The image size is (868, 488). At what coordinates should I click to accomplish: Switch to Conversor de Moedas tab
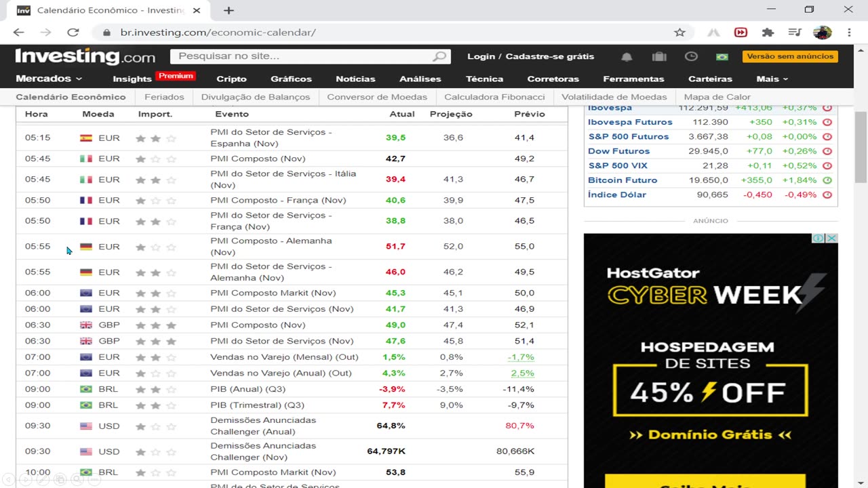point(377,97)
